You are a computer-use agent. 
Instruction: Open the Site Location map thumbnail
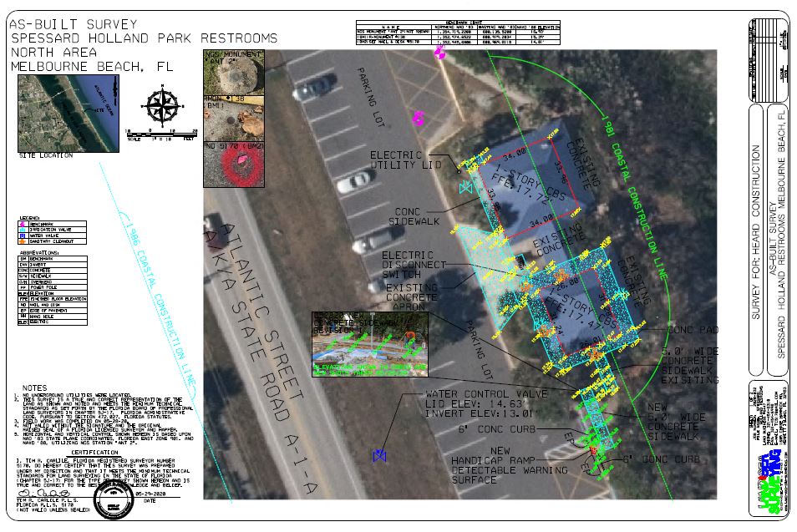[69, 114]
